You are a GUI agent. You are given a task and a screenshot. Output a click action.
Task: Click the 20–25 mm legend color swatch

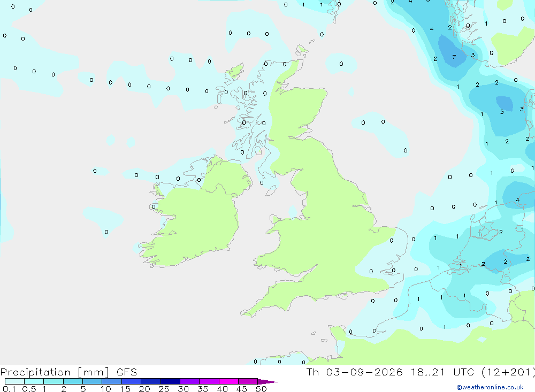click(x=150, y=381)
